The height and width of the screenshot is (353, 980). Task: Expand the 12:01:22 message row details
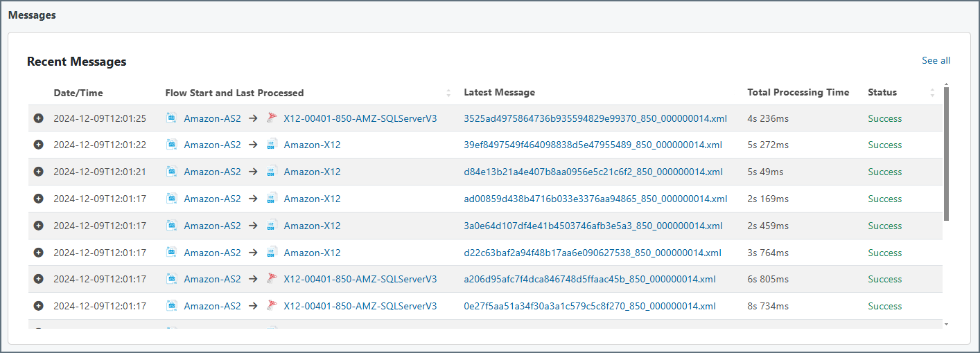coord(39,145)
